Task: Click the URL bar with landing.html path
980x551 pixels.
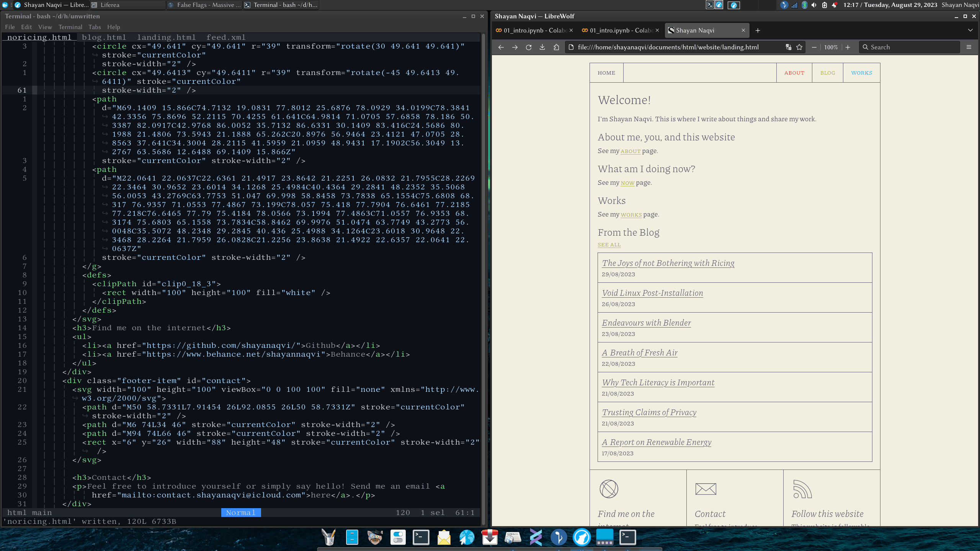Action: [x=668, y=47]
